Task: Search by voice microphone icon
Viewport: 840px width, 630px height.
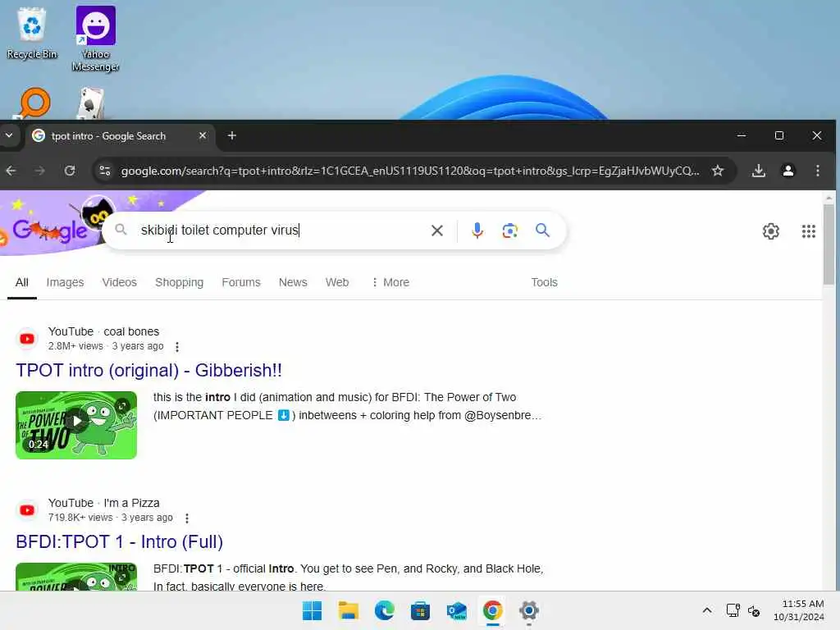Action: [x=477, y=231]
